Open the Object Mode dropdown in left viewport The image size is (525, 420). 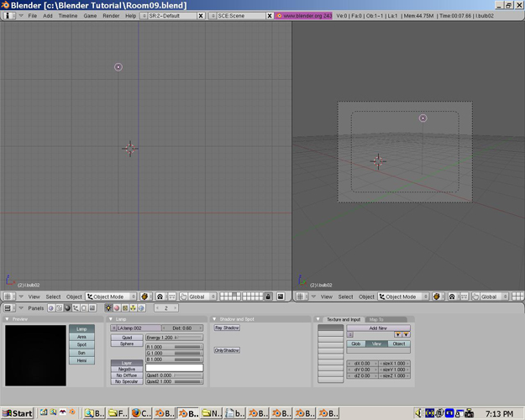(113, 297)
